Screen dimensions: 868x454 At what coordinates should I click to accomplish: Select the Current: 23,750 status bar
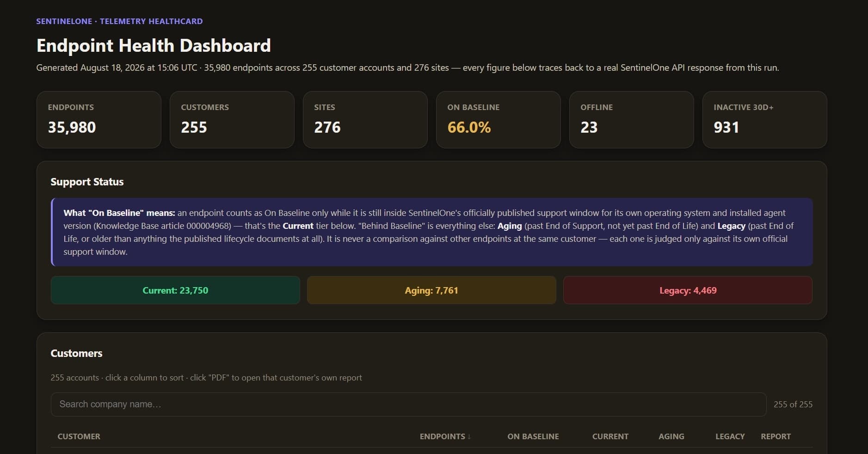[x=175, y=290]
